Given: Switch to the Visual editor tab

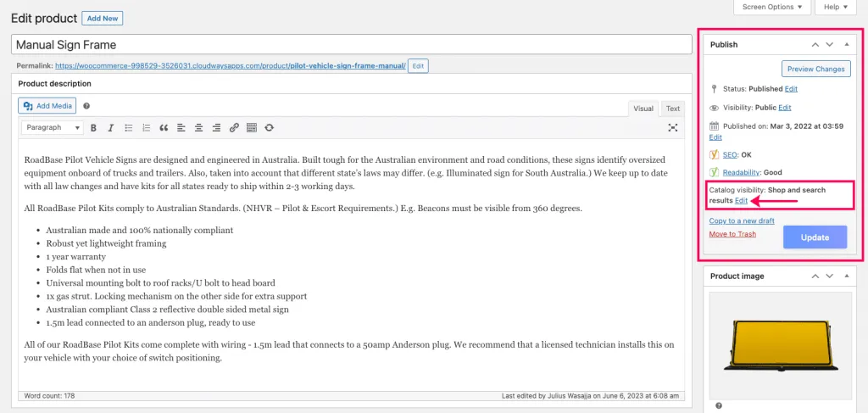Looking at the screenshot, I should (643, 109).
